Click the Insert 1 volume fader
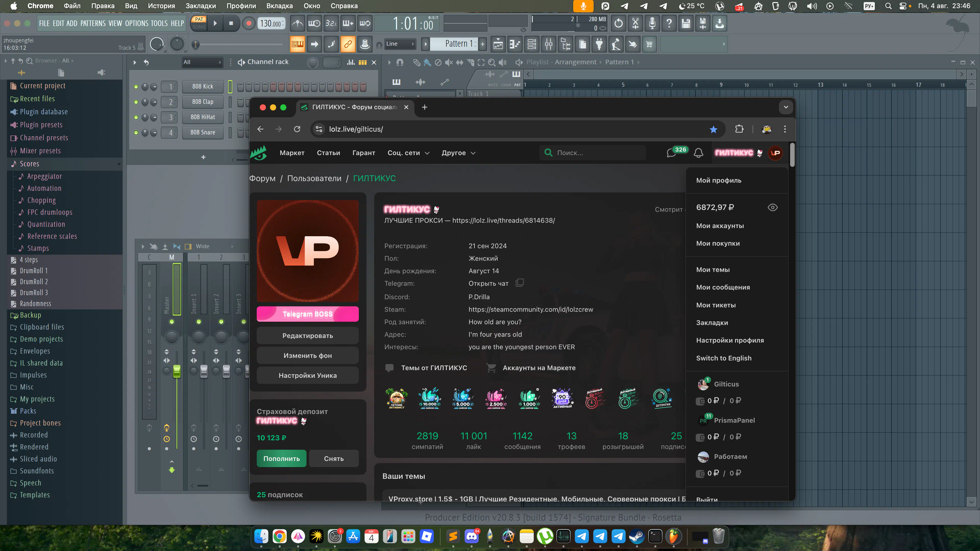Image resolution: width=980 pixels, height=551 pixels. click(204, 371)
